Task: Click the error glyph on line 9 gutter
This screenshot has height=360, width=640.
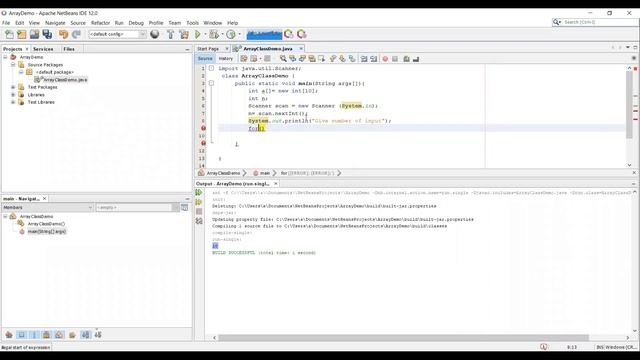Action: 203,128
